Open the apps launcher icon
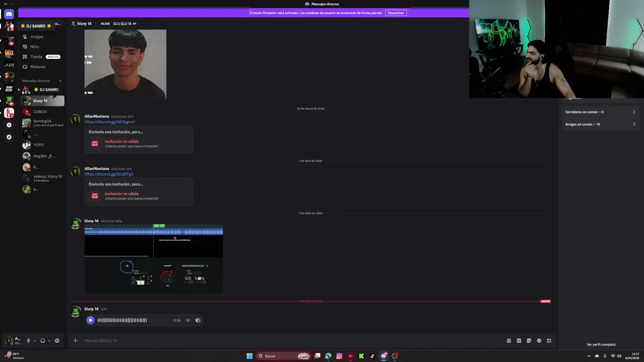This screenshot has width=644, height=362. tap(549, 340)
